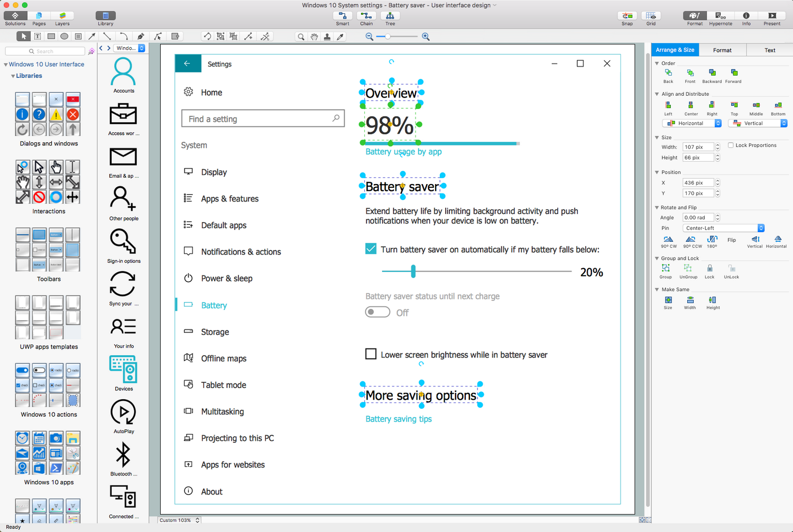This screenshot has width=793, height=532.
Task: Open the Pin Center-Left dropdown
Action: (724, 228)
